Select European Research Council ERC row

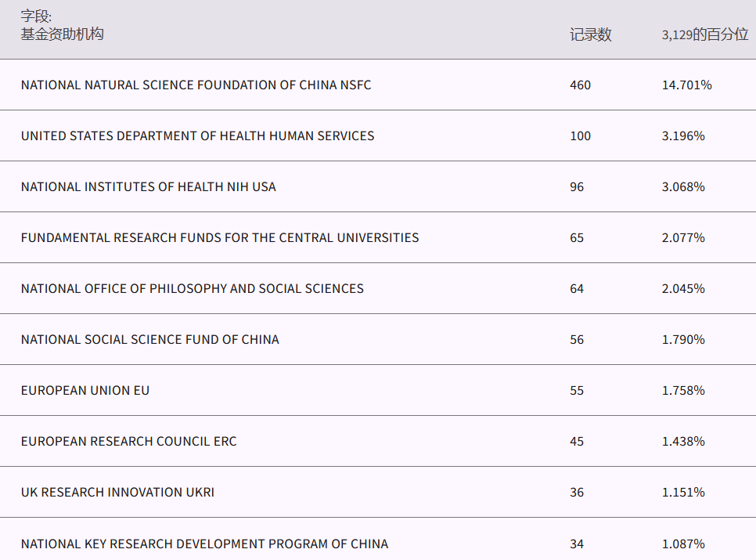tap(128, 441)
